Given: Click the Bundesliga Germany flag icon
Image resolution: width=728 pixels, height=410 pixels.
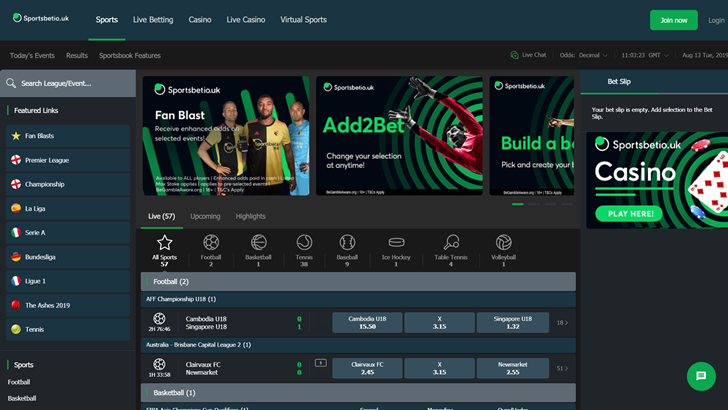Looking at the screenshot, I should [16, 257].
